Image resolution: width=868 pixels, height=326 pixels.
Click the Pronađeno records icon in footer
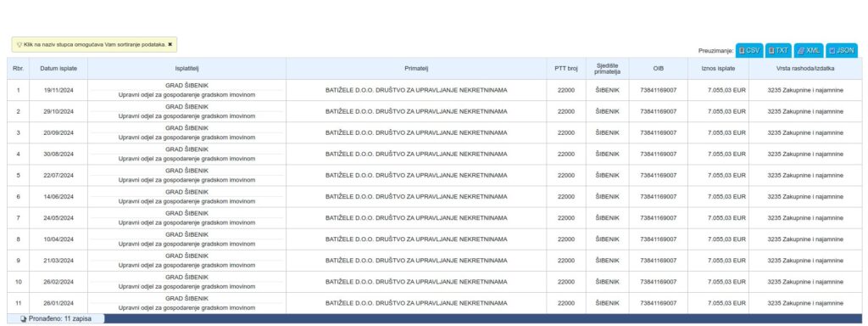(x=23, y=319)
